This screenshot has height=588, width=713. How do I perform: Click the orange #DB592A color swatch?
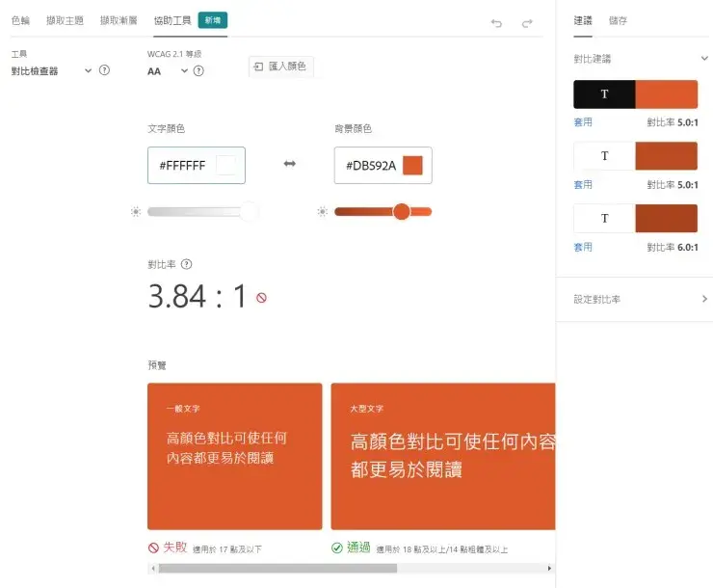pos(412,165)
